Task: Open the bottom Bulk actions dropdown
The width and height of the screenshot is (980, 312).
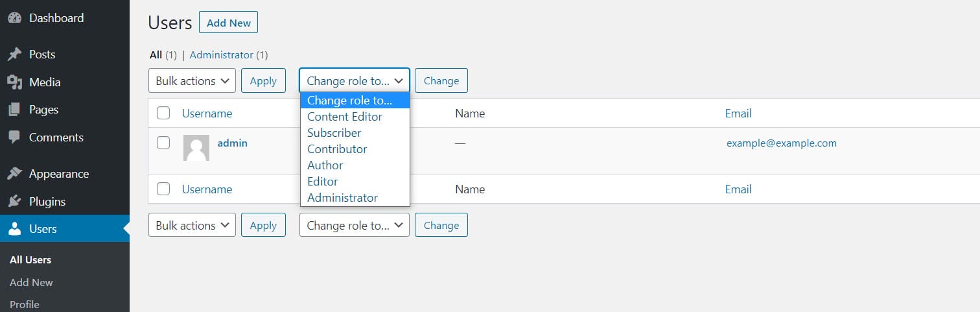Action: coord(192,226)
